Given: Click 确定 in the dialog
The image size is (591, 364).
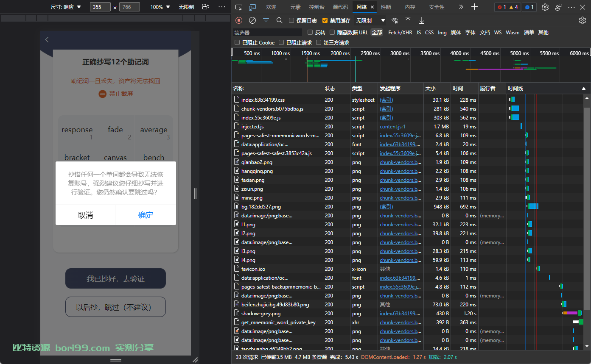Looking at the screenshot, I should pos(146,215).
